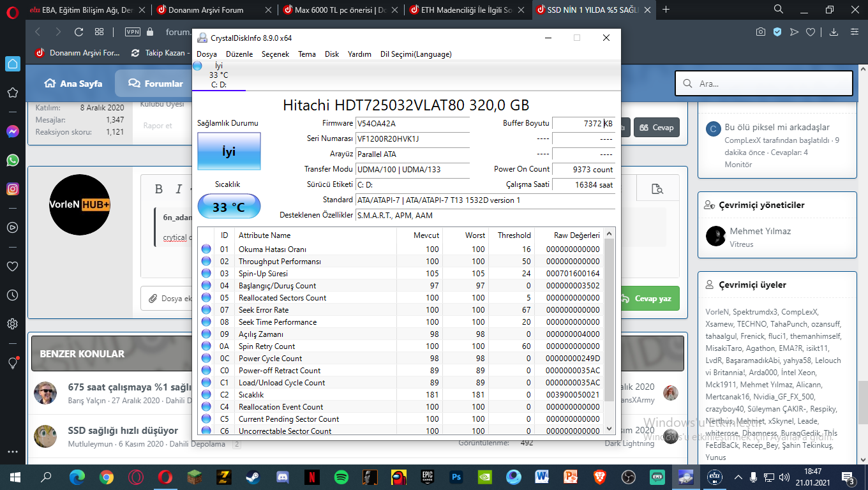Click the Opera tab search magnifier

[779, 9]
